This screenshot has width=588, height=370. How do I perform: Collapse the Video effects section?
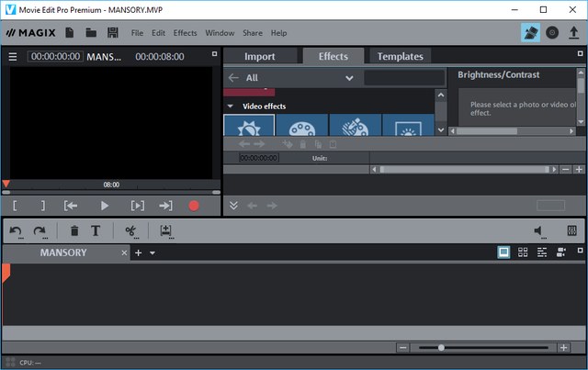coord(231,107)
